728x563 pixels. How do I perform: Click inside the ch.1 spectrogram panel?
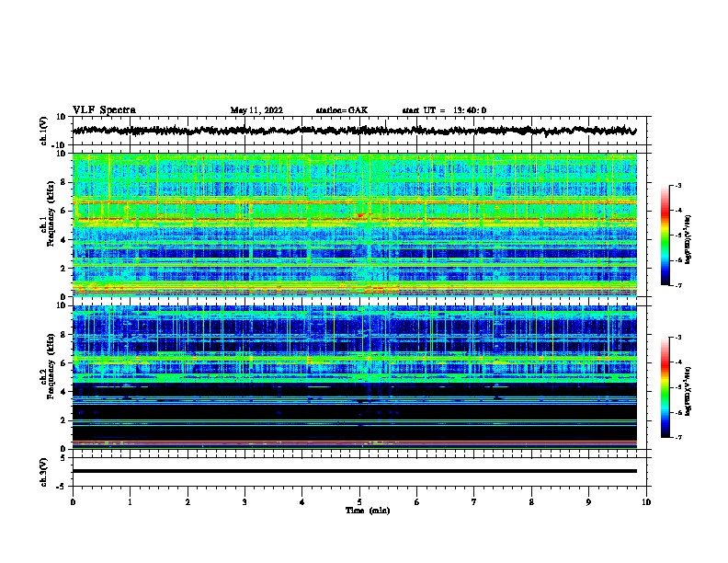click(x=355, y=224)
